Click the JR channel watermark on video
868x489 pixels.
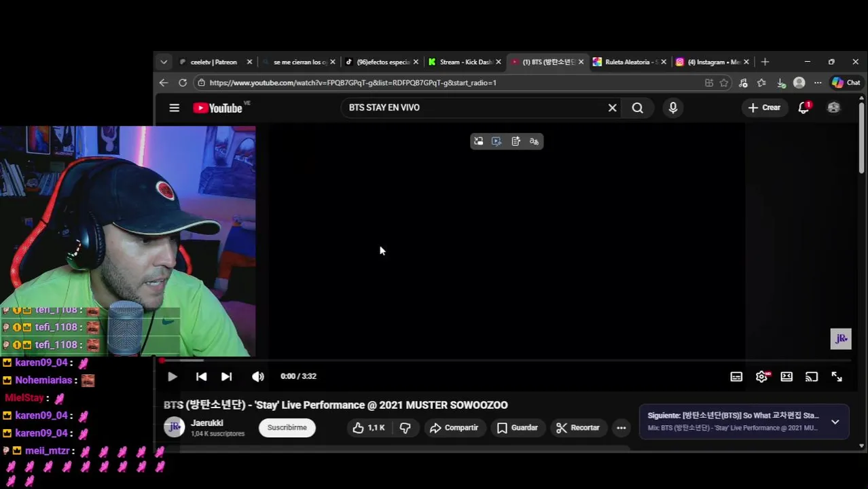coord(841,338)
